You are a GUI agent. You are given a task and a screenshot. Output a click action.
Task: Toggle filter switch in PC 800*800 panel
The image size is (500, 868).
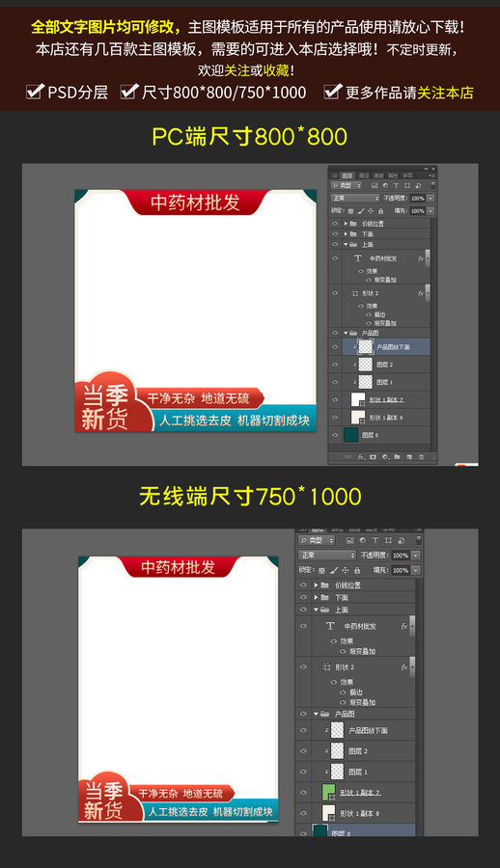click(433, 185)
